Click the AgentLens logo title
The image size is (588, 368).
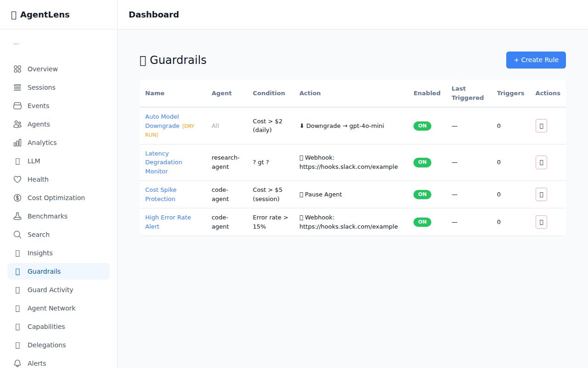[40, 15]
